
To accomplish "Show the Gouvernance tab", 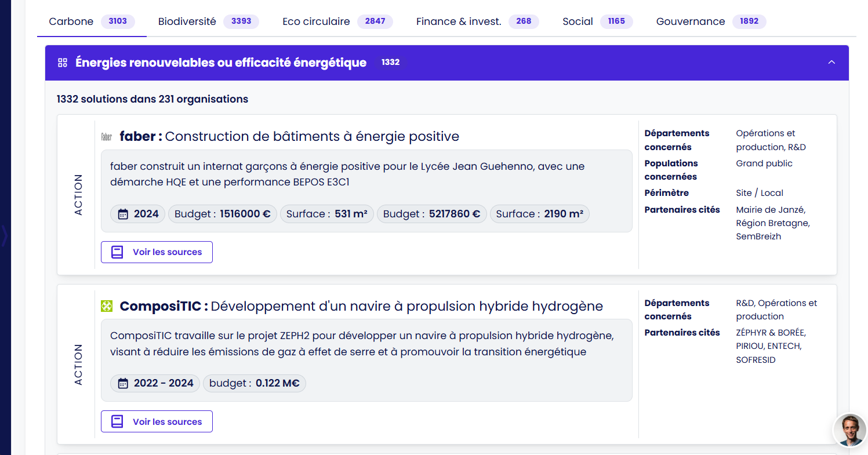I will (x=710, y=21).
